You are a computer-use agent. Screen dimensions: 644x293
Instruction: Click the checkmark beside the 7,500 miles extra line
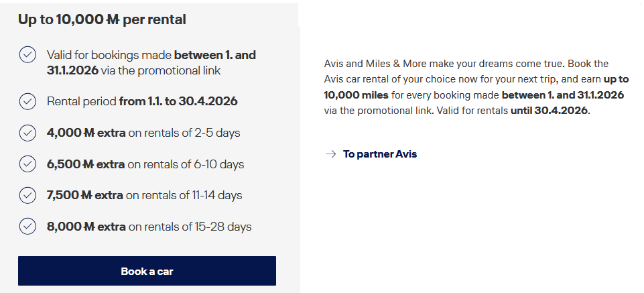click(x=27, y=195)
